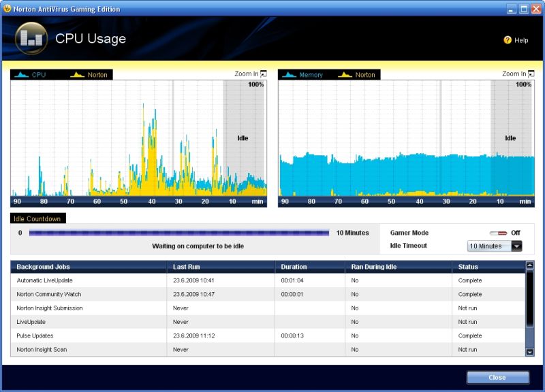Select the Automatic LiveUpdate row
Screen dimensions: 545x392
click(268, 280)
